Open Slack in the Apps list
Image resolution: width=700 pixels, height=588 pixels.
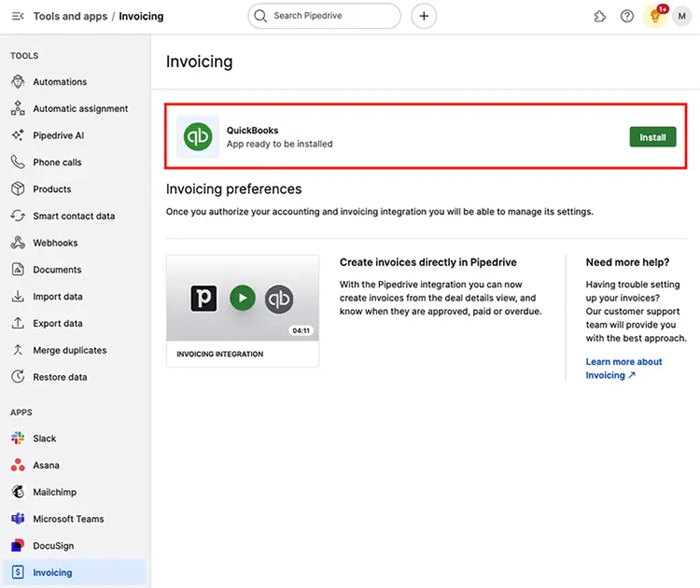point(45,438)
